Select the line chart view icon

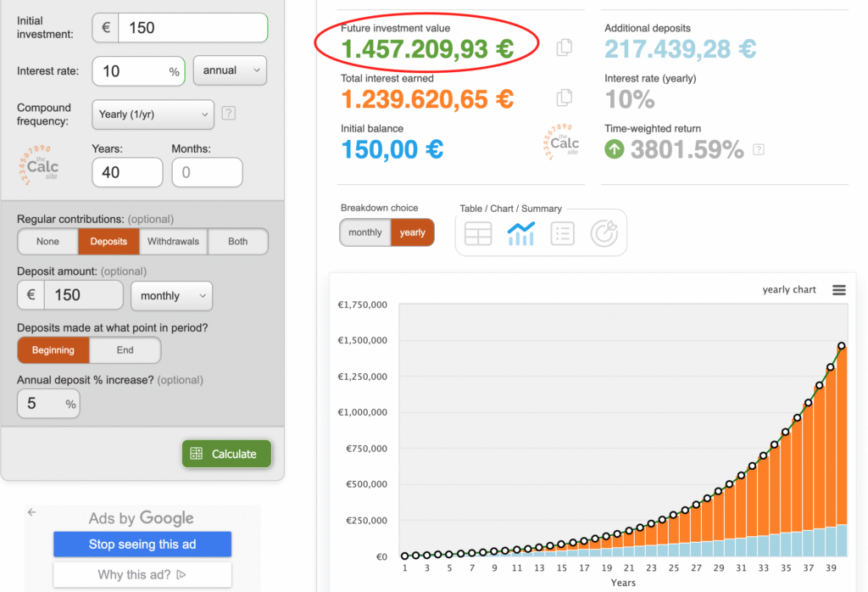[520, 233]
